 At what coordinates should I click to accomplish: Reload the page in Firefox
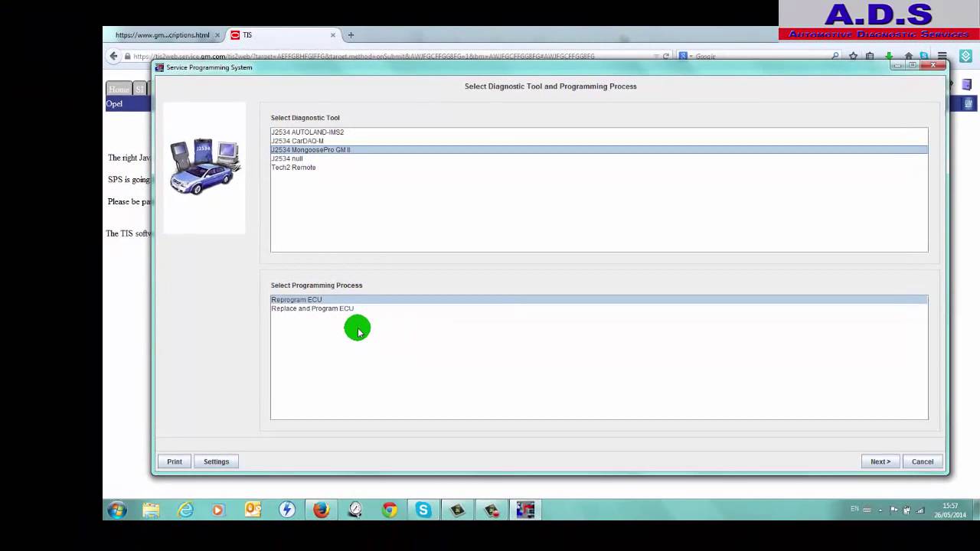point(666,56)
